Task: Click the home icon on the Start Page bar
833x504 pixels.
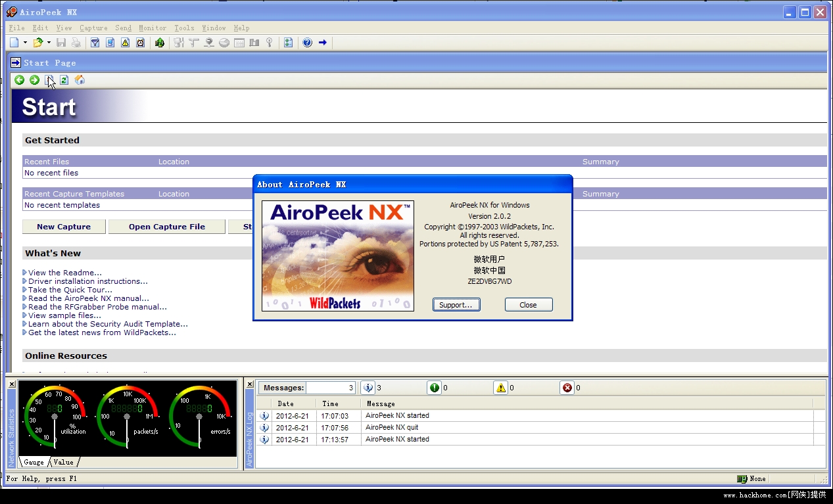Action: click(x=80, y=80)
